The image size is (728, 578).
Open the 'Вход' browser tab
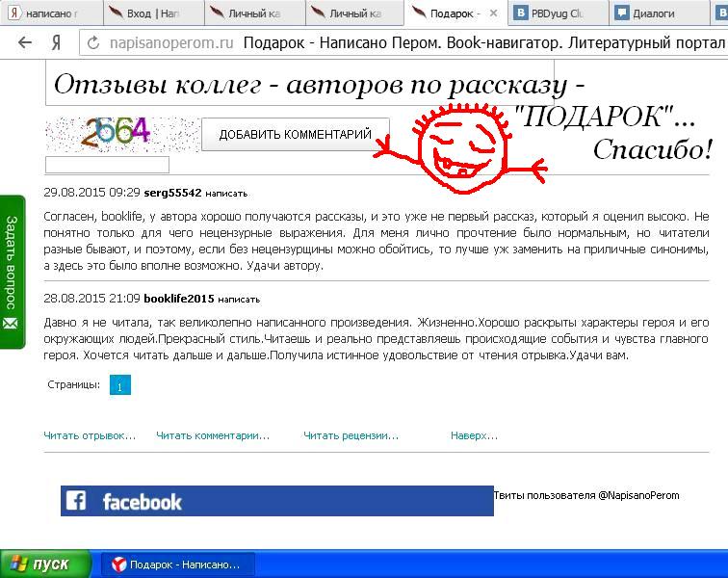(x=149, y=13)
